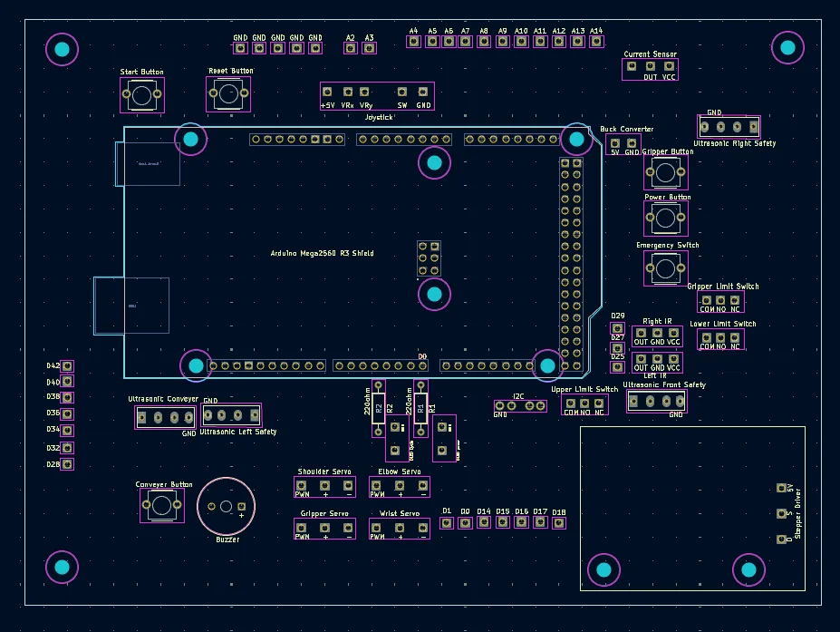
Task: Click the Stepper Driver 5V pad
Action: [782, 488]
